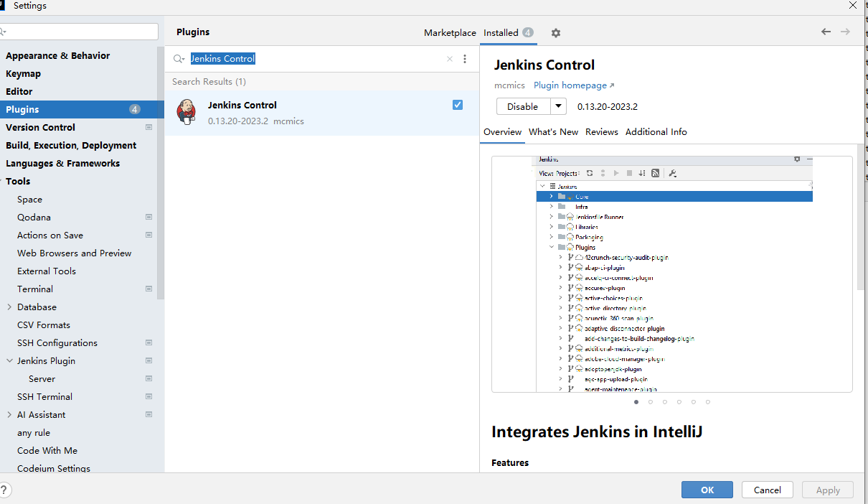Screen dimensions: 868x504
Task: Clear the plugin search text
Action: pos(450,59)
